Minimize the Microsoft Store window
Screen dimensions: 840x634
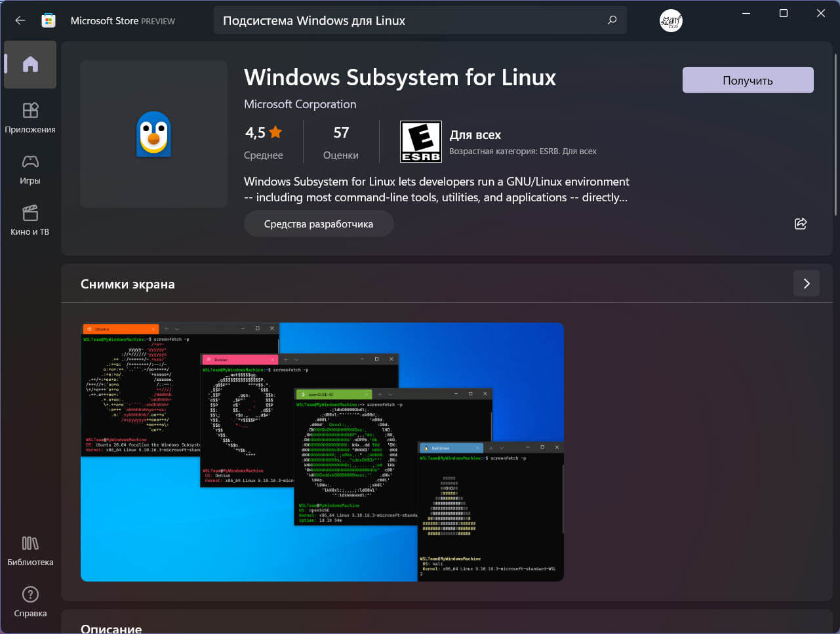pos(746,13)
